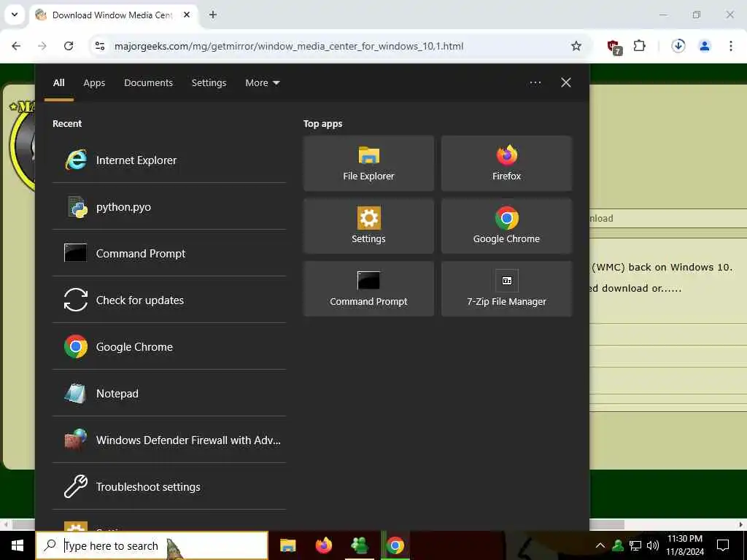Go back in Chrome
The height and width of the screenshot is (560, 747).
(16, 46)
